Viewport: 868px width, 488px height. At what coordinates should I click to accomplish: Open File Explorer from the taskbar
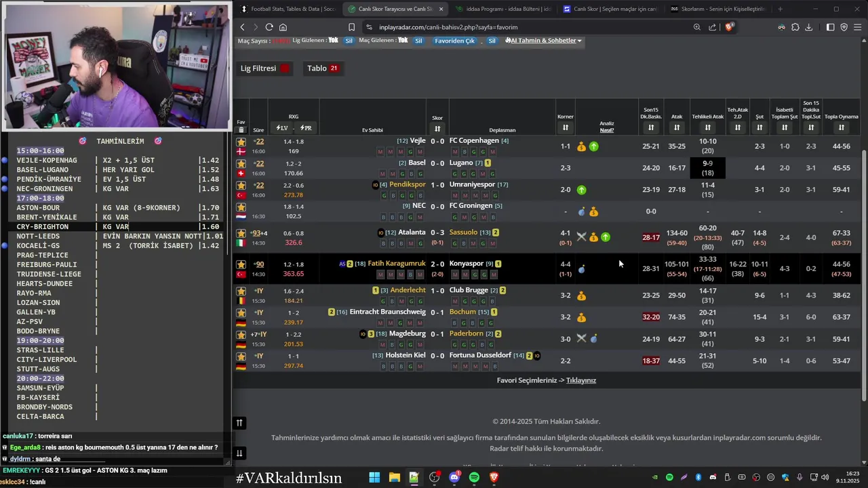click(394, 478)
